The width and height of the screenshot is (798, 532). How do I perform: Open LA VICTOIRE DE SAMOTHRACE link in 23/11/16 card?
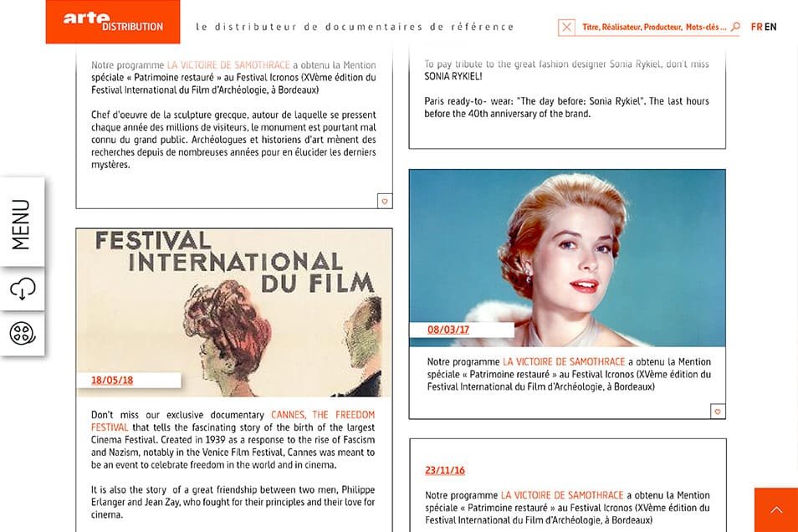point(562,495)
